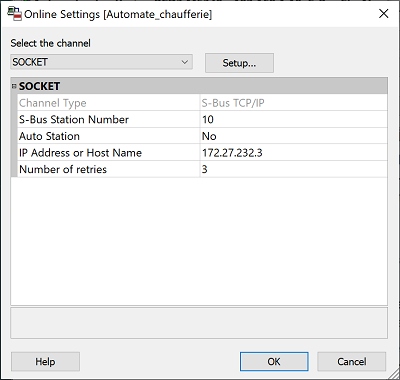Viewport: 400px width, 380px height.
Task: Click the Cancel button
Action: click(x=352, y=362)
